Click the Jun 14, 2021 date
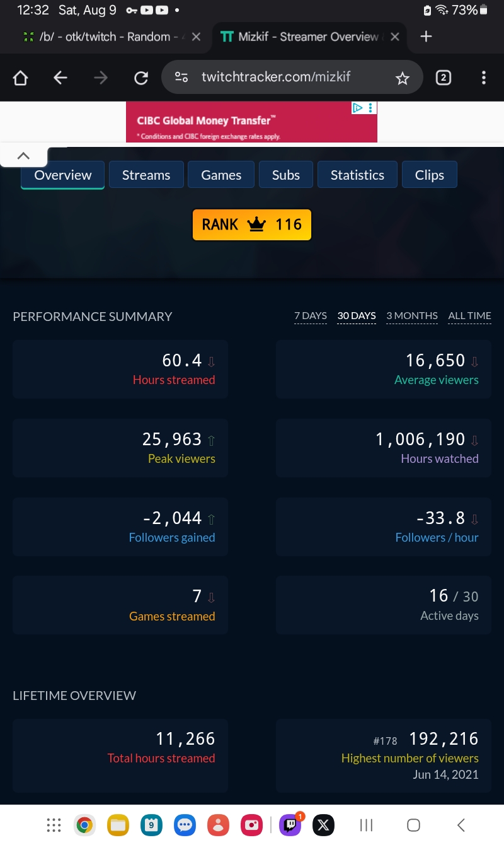The height and width of the screenshot is (845, 504). pyautogui.click(x=446, y=774)
